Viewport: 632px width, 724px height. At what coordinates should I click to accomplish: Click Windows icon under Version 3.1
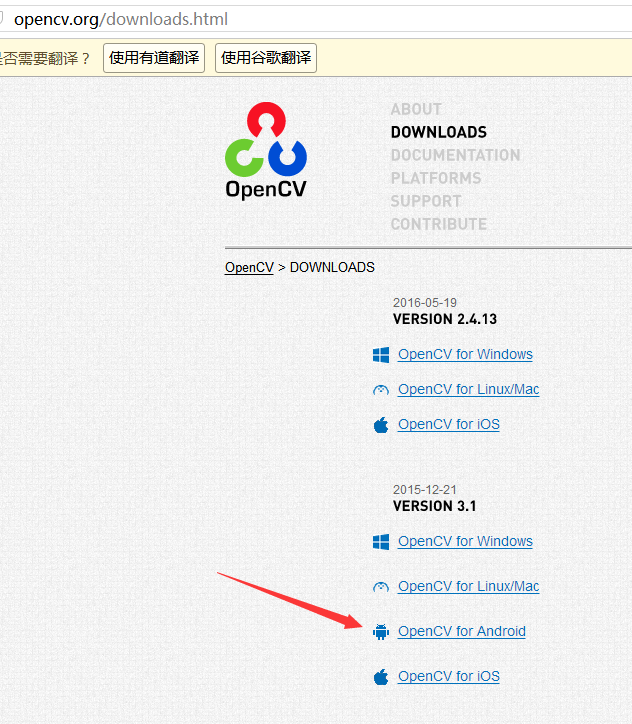(x=381, y=542)
